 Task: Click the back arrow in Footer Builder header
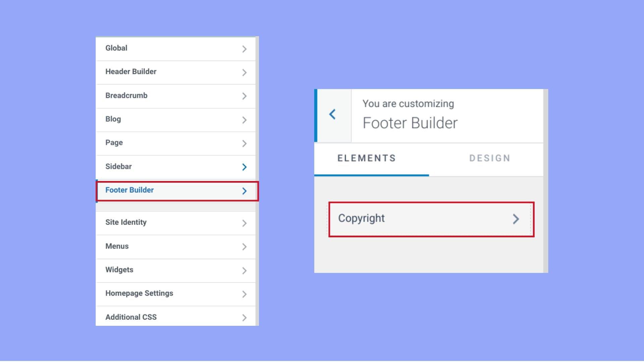pos(332,114)
